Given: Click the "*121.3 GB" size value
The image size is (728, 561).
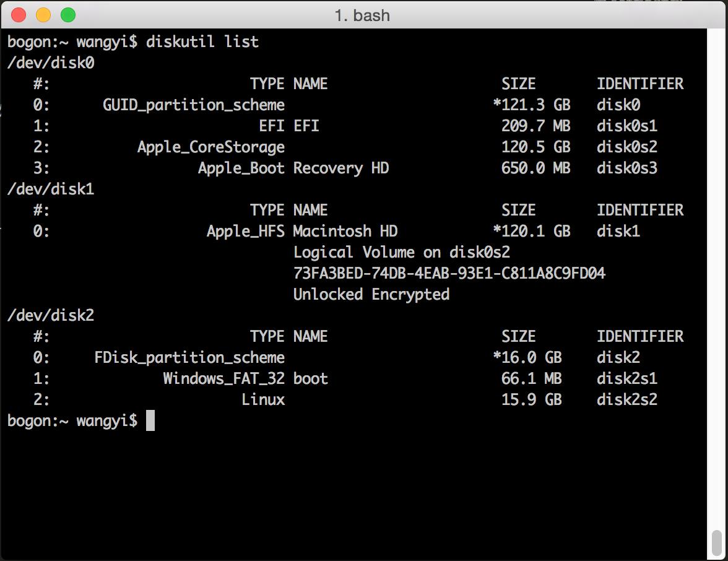Looking at the screenshot, I should 532,105.
